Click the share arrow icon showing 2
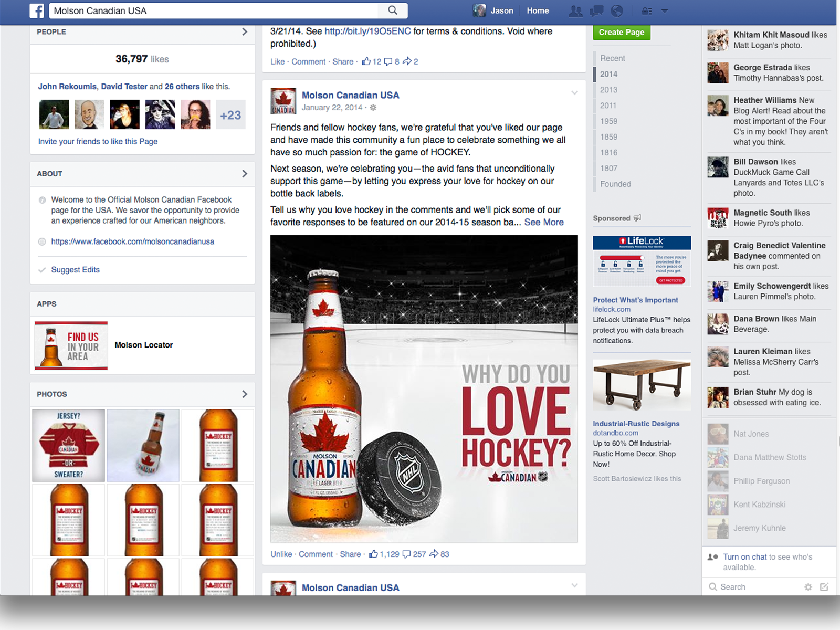The height and width of the screenshot is (630, 840). [x=407, y=61]
